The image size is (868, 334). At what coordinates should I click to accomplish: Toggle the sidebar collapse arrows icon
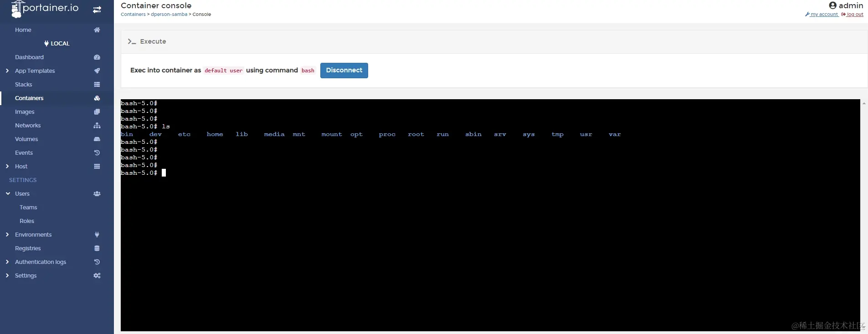pyautogui.click(x=97, y=10)
